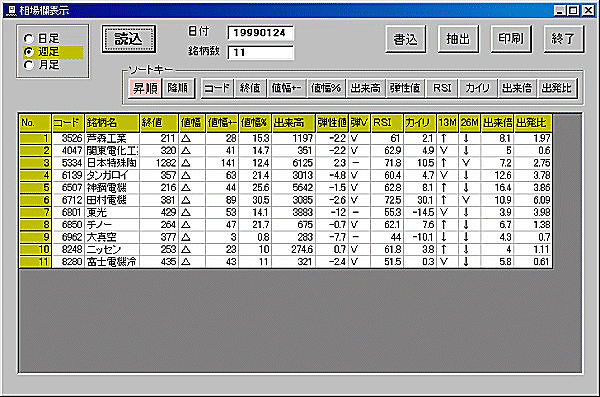Sort by 値幅+- key button
Image resolution: width=600 pixels, height=397 pixels.
tap(286, 88)
